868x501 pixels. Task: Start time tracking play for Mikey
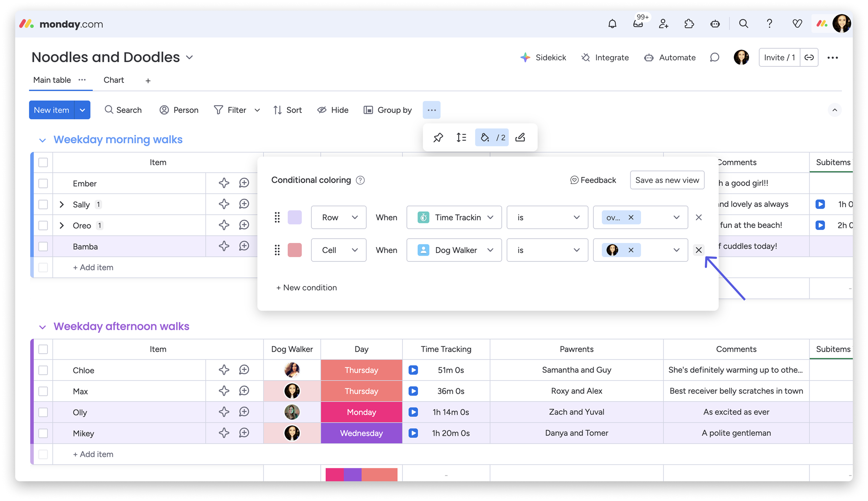click(x=413, y=433)
